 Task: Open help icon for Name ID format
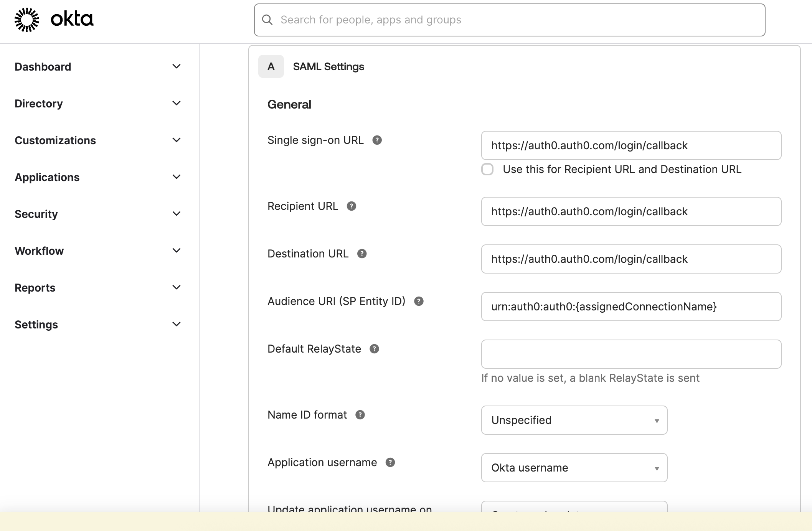[360, 415]
